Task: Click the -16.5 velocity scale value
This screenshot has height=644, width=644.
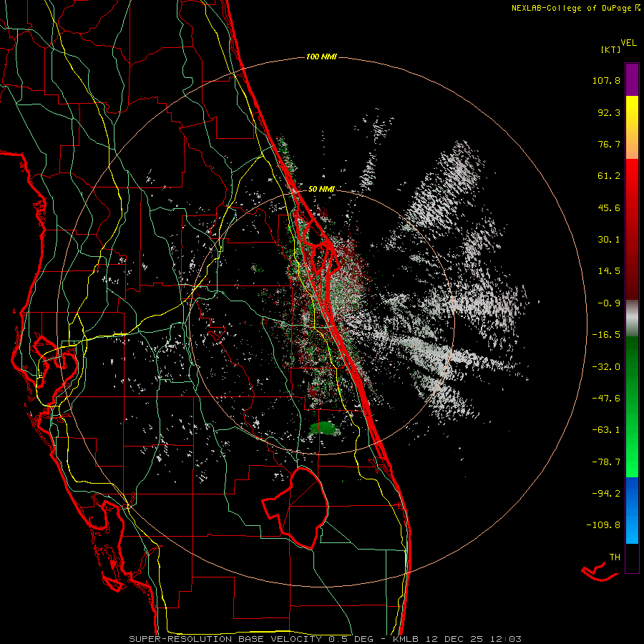Action: (x=606, y=335)
